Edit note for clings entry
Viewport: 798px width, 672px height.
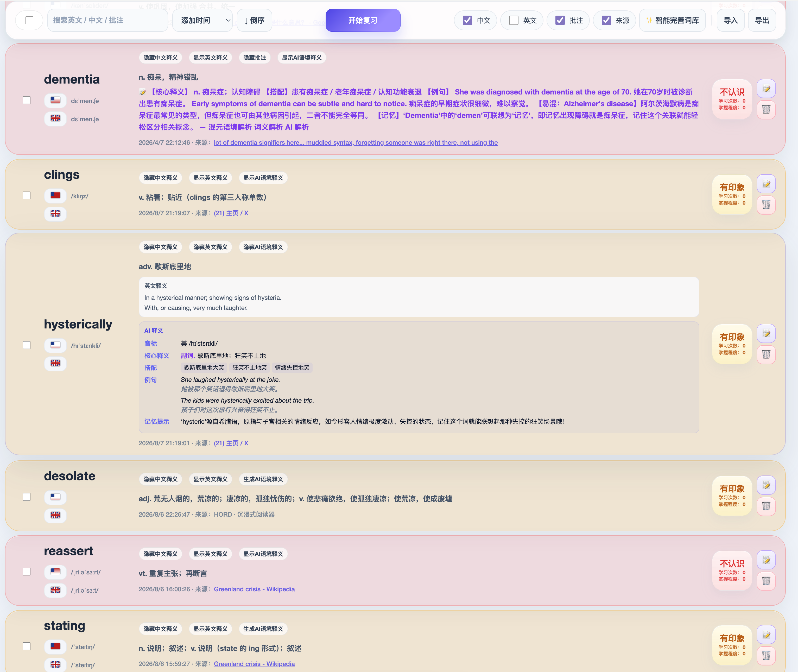[767, 184]
